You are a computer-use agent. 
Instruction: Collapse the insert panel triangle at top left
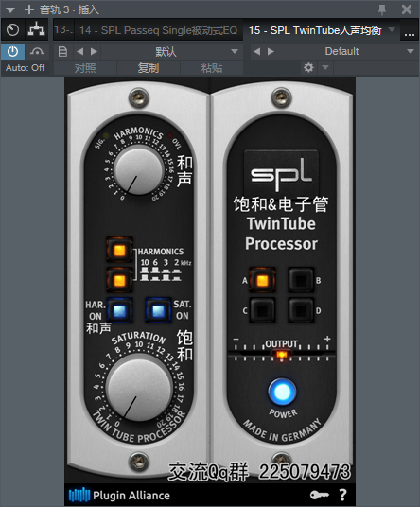(10, 10)
